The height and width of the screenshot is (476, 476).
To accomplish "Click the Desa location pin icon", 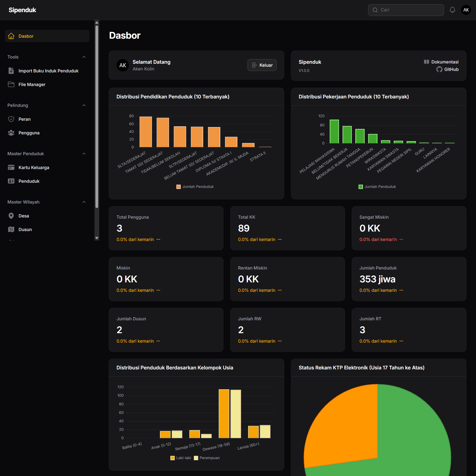I will [x=11, y=216].
